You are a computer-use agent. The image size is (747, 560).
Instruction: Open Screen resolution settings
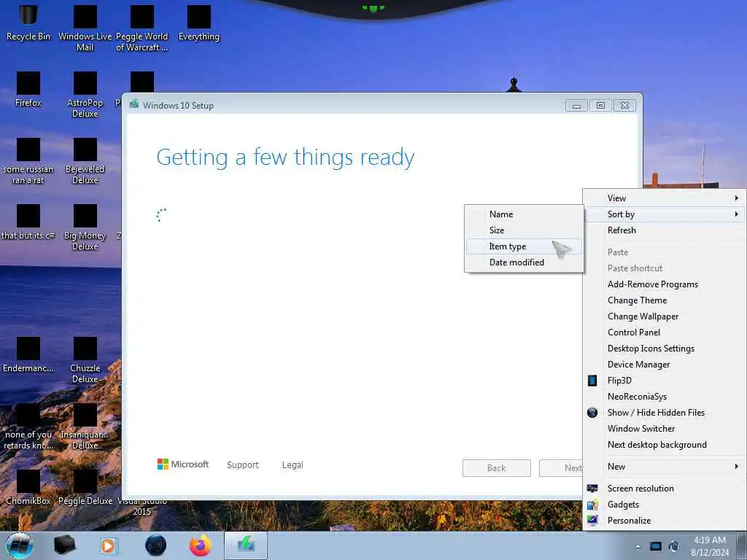[x=664, y=489]
